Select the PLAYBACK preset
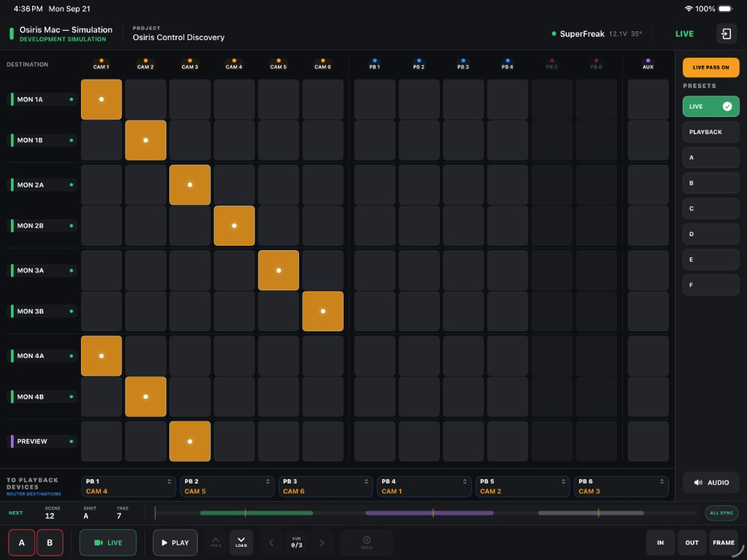 (711, 132)
